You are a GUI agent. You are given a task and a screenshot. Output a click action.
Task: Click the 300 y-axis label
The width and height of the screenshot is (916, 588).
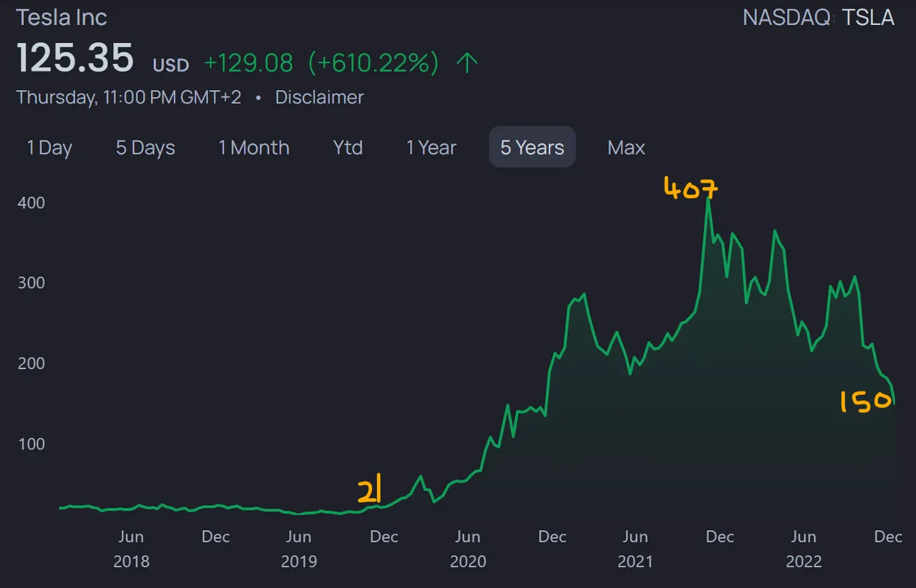[31, 283]
